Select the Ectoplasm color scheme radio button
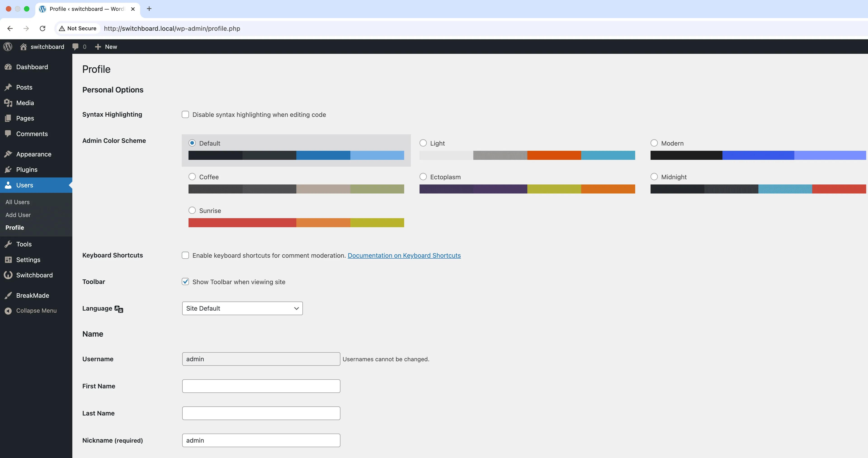This screenshot has height=458, width=868. pos(423,177)
